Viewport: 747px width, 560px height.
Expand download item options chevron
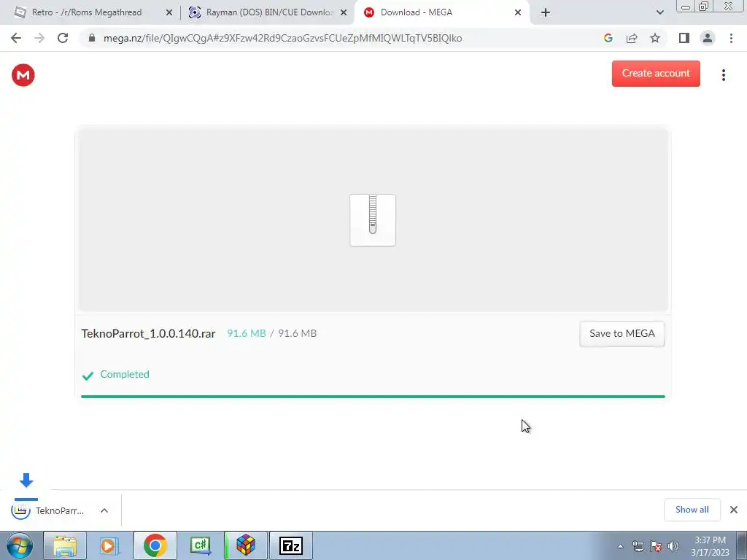[x=104, y=510]
